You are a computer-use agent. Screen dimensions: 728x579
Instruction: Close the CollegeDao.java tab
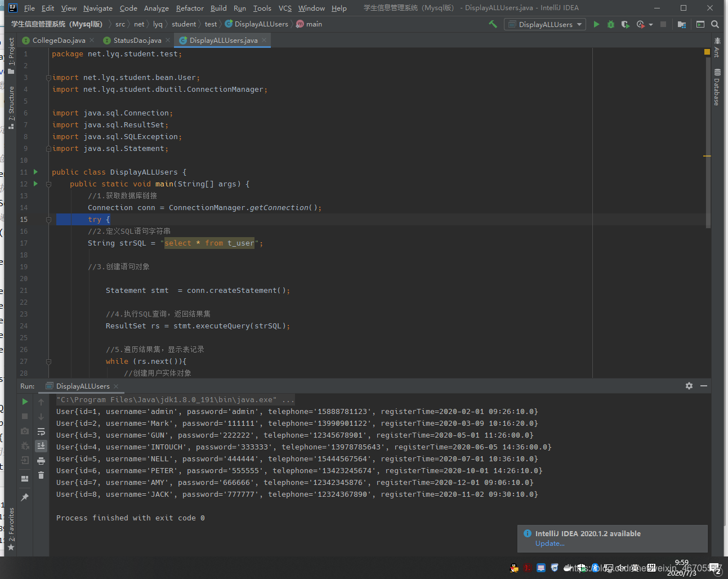[x=92, y=40]
